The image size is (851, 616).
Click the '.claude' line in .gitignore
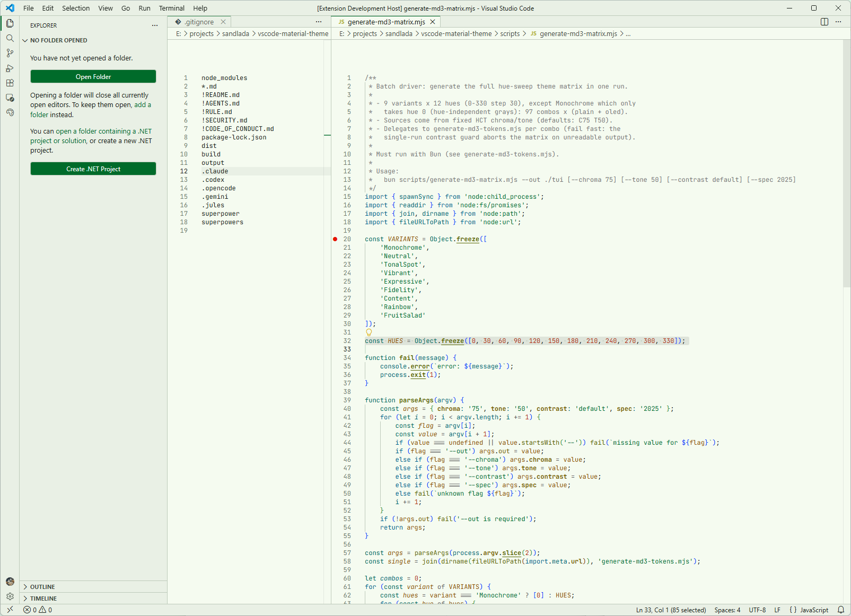tap(215, 171)
